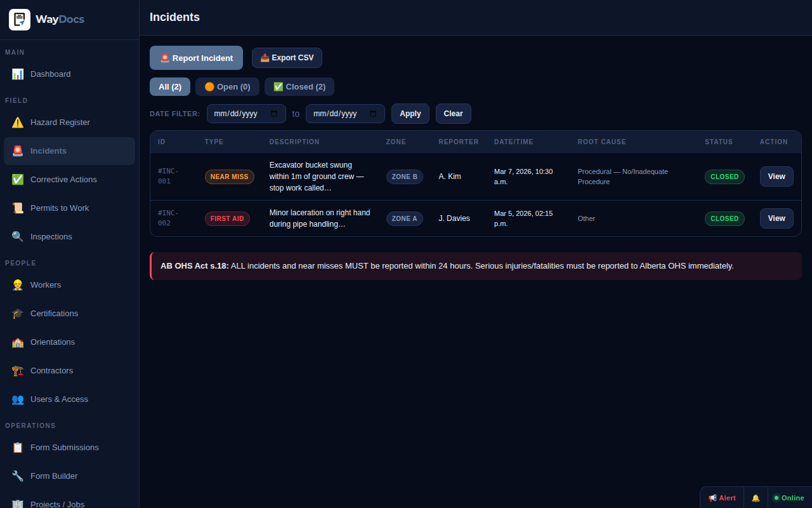This screenshot has height=508, width=812.
Task: Click the Dashboard chart icon
Action: coord(18,74)
